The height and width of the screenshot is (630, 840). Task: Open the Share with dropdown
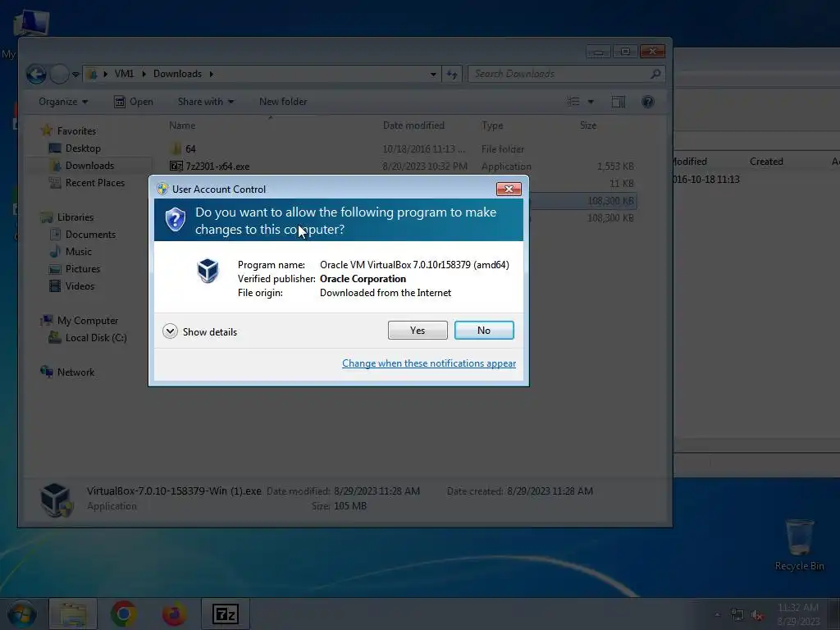tap(206, 101)
